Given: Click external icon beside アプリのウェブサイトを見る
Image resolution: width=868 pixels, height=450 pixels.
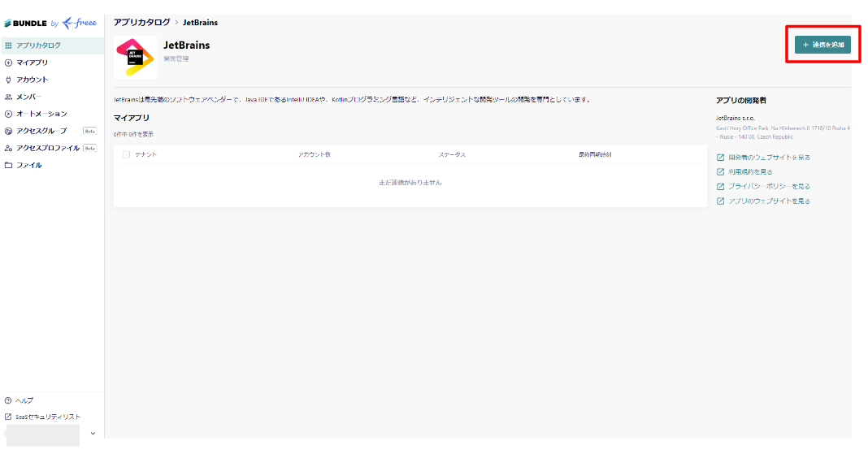Looking at the screenshot, I should (720, 201).
